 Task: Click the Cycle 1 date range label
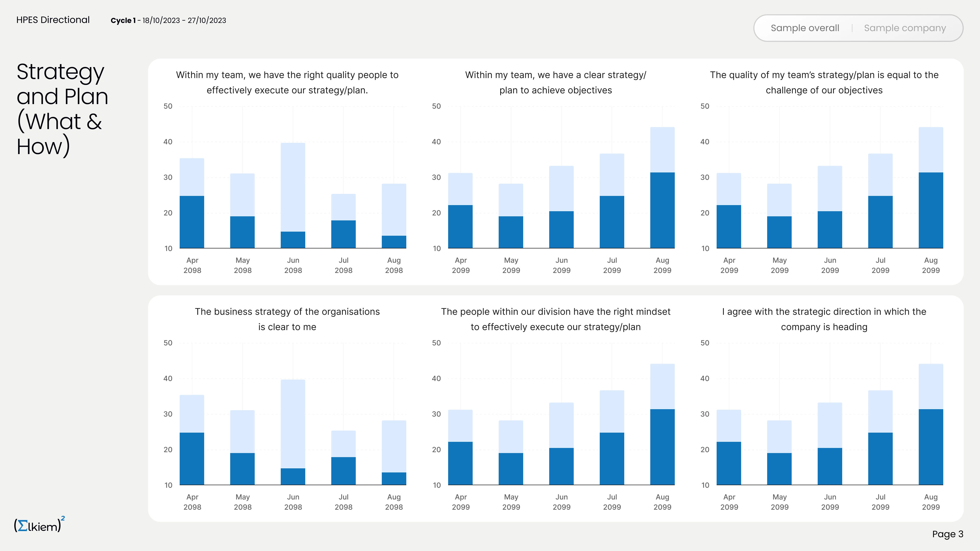168,20
